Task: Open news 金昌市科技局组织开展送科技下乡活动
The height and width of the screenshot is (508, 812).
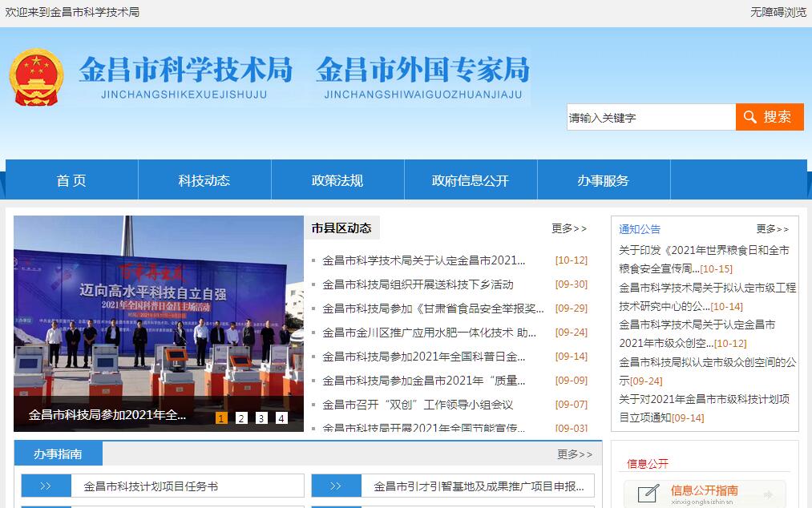Action: tap(418, 284)
